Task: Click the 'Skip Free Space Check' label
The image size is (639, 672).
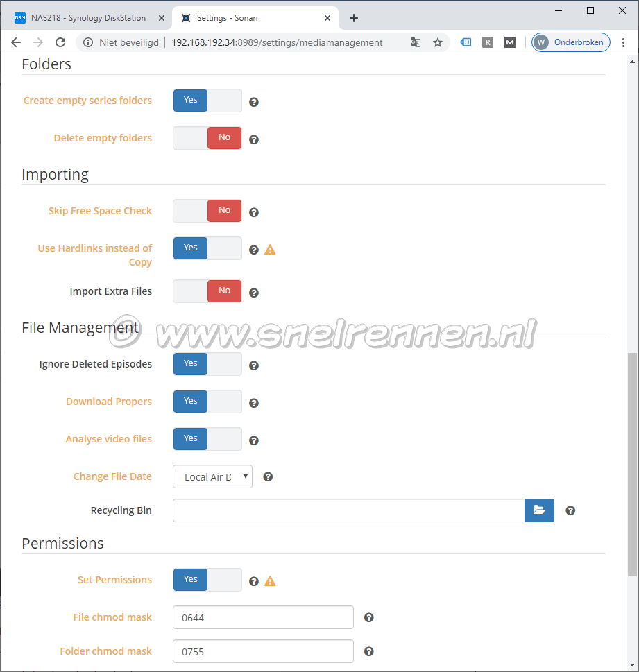Action: pyautogui.click(x=100, y=211)
